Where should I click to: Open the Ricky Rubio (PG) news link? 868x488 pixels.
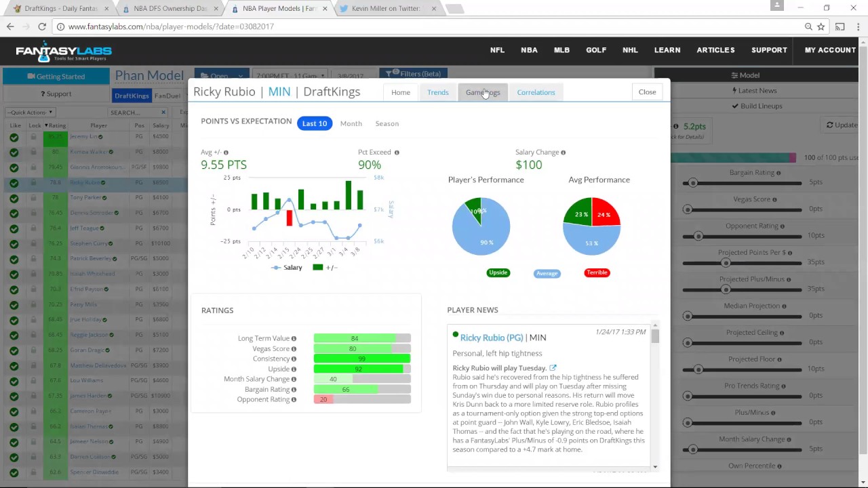click(x=492, y=338)
